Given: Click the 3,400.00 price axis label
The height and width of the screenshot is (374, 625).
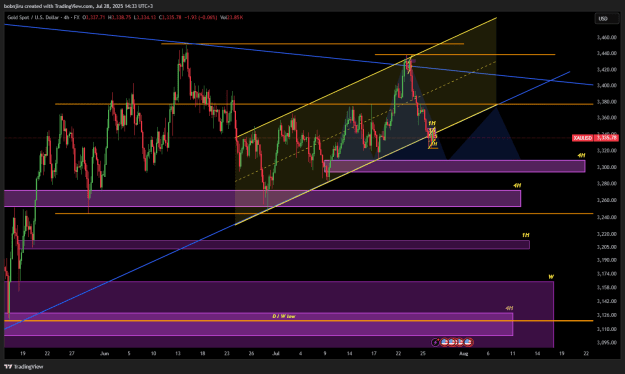Looking at the screenshot, I should 607,85.
